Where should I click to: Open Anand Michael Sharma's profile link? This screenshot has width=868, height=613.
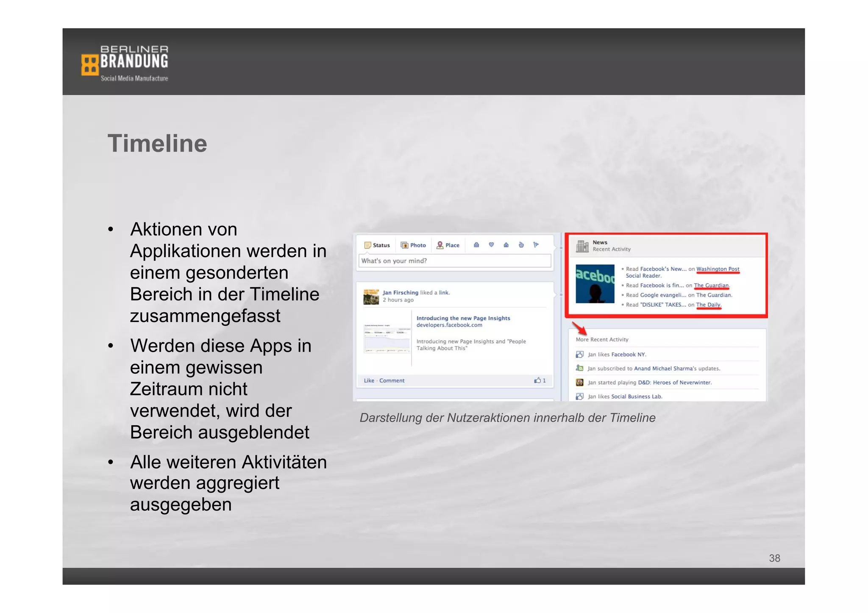coord(663,369)
